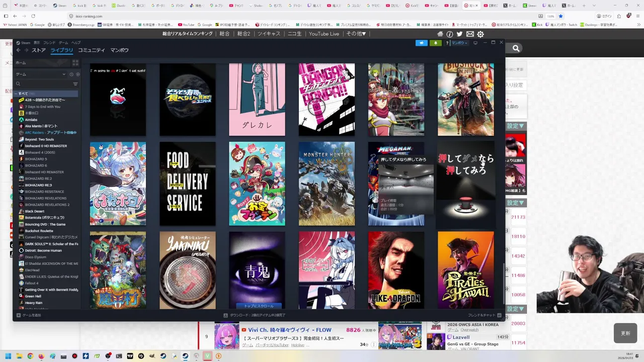
Task: Open the コミュニティ tab in Steam
Action: [92, 50]
